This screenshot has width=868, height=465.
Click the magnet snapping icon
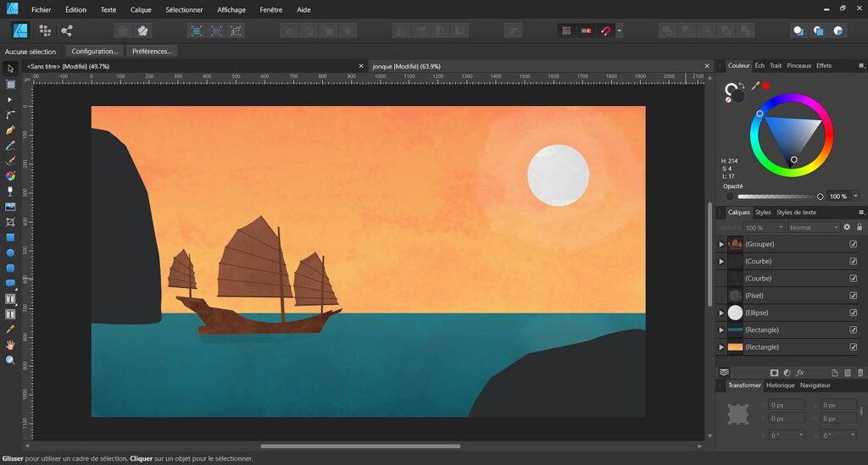605,30
